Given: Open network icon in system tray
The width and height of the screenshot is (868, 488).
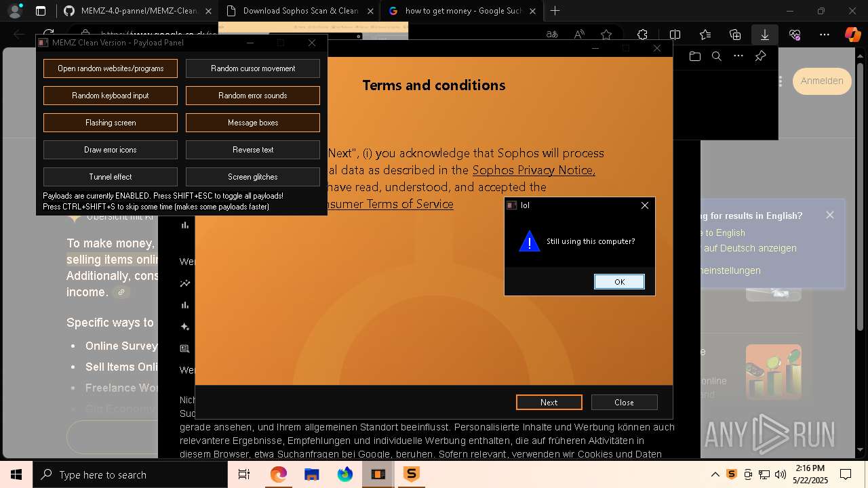Looking at the screenshot, I should coord(764,474).
